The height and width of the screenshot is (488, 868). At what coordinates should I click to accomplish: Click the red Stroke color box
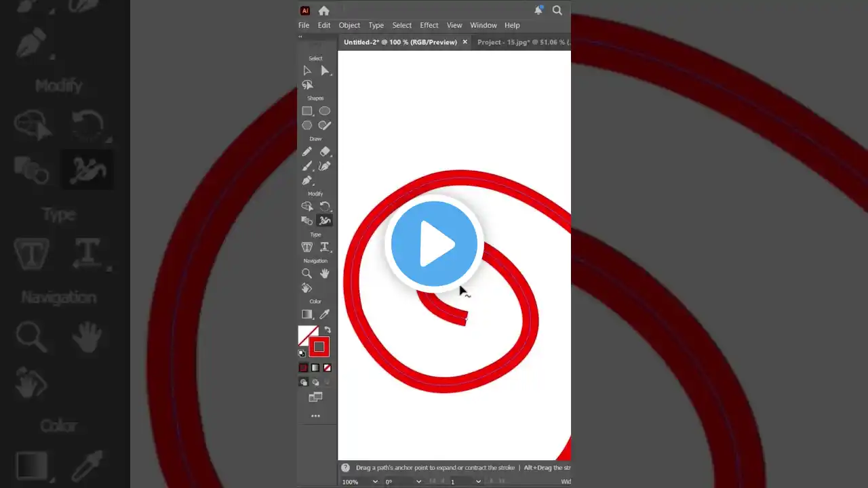(319, 347)
